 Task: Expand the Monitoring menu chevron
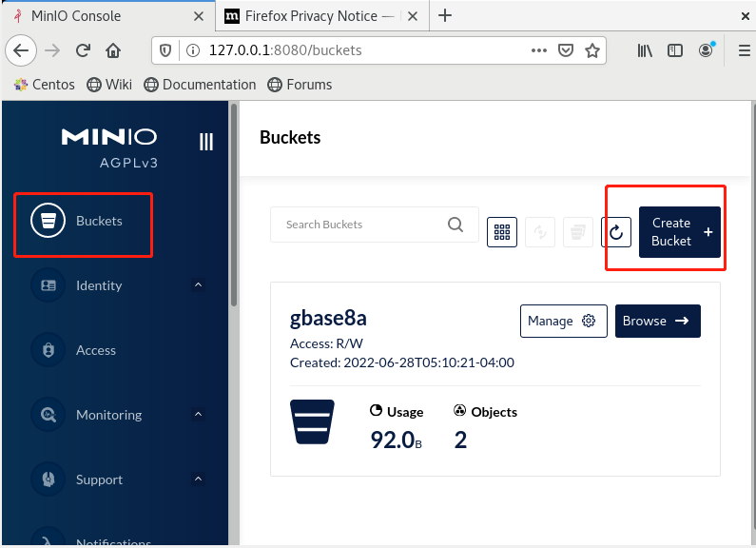click(x=198, y=415)
